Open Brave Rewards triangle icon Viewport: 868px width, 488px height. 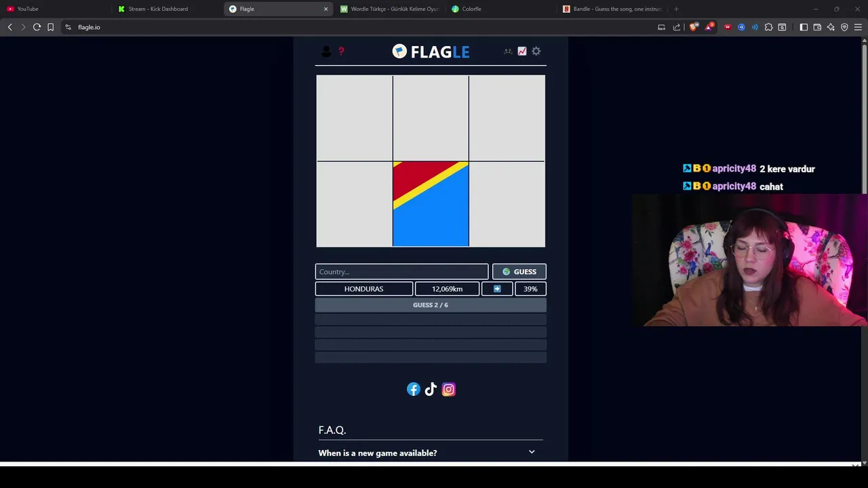pos(709,27)
